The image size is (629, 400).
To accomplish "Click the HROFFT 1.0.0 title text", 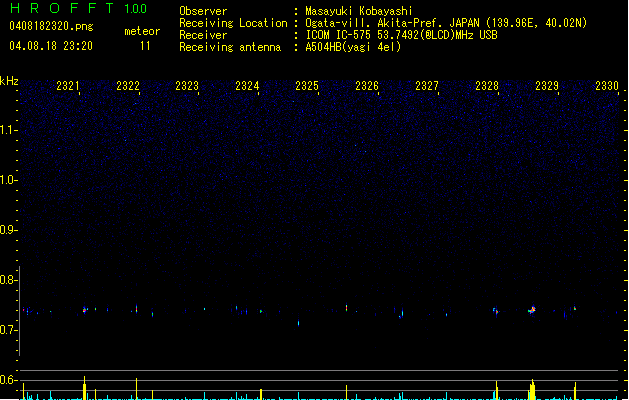I will 78,8.
